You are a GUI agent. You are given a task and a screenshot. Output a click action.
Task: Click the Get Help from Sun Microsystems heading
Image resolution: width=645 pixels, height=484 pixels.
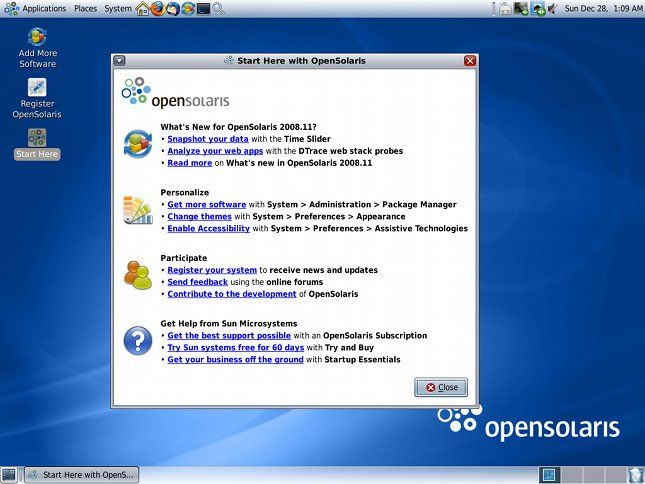(229, 323)
